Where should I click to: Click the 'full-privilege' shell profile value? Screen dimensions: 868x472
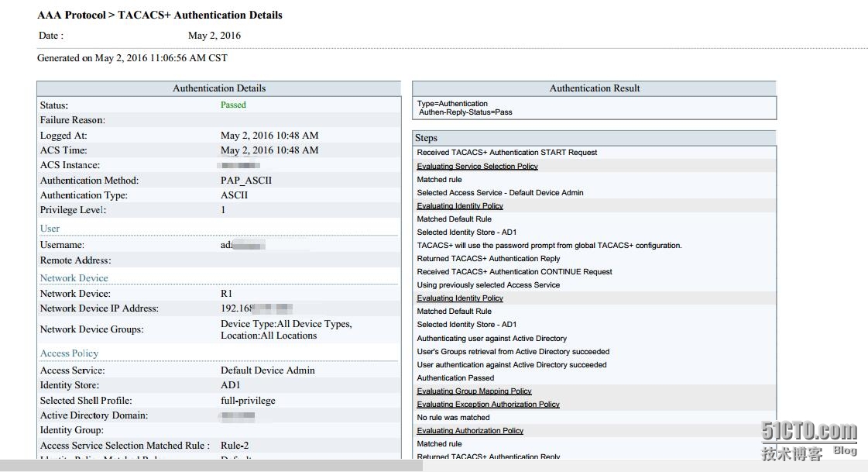coord(248,401)
